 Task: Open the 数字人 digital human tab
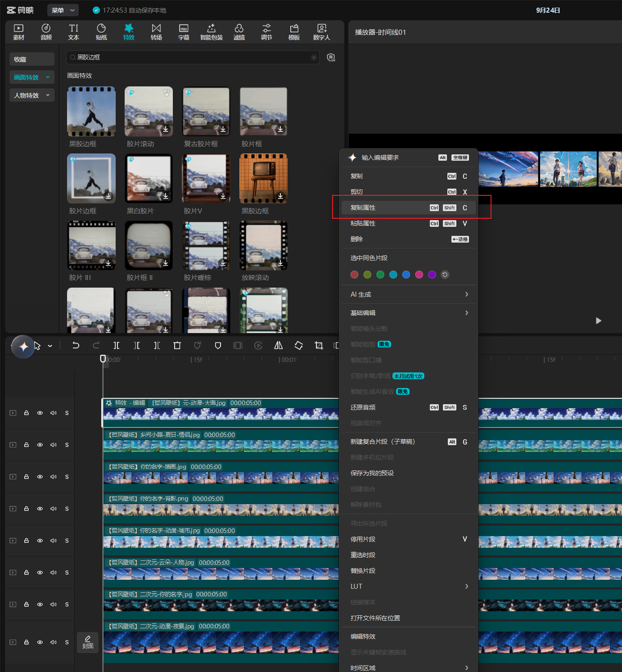[321, 32]
